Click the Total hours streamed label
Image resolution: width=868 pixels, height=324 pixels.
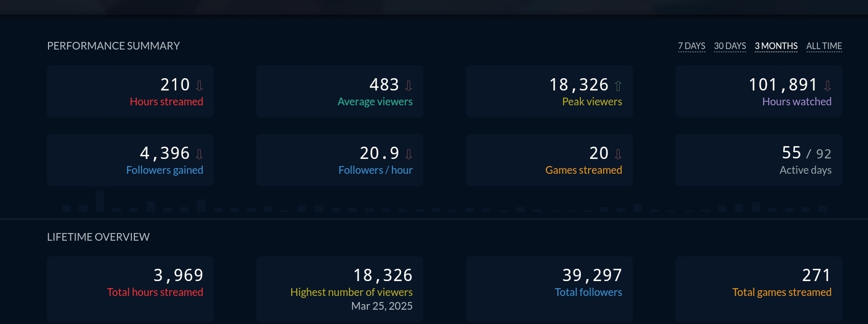pos(155,292)
